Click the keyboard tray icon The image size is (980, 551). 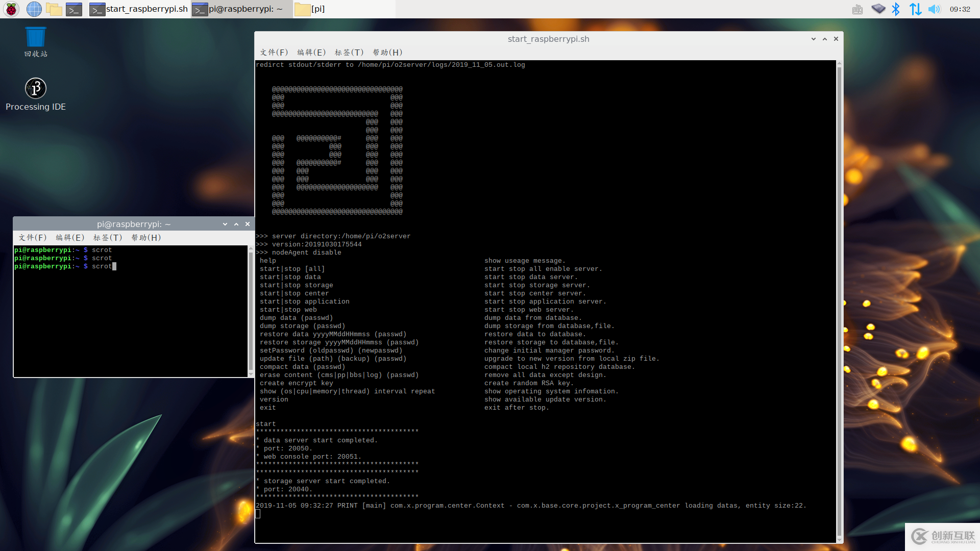coord(857,9)
